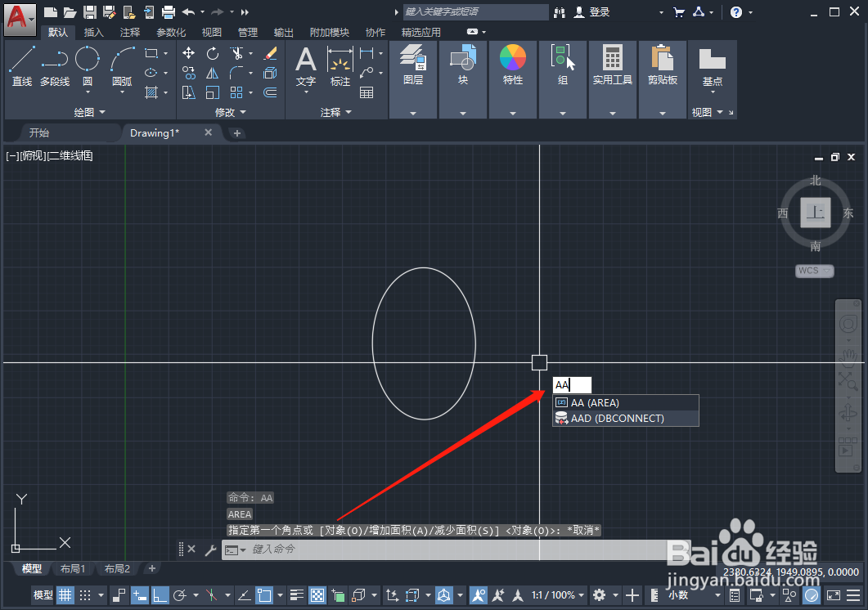
Task: Expand the Draw (绘图) panel
Action: 90,112
